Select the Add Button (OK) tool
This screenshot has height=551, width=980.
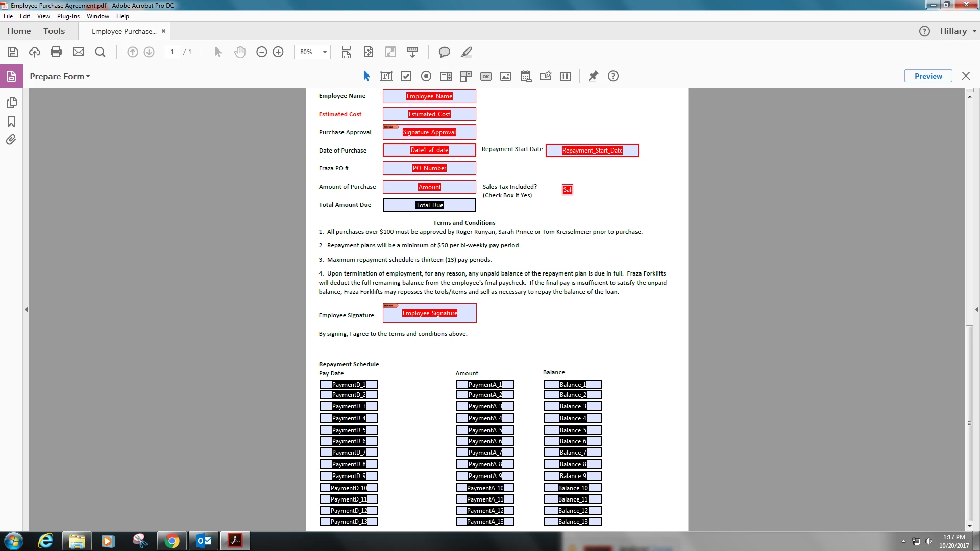[x=486, y=77]
